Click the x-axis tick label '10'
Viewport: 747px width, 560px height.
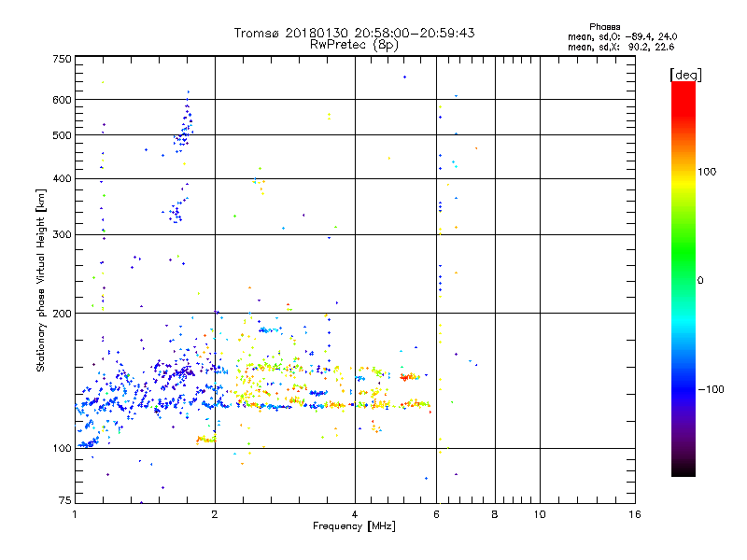[x=540, y=514]
